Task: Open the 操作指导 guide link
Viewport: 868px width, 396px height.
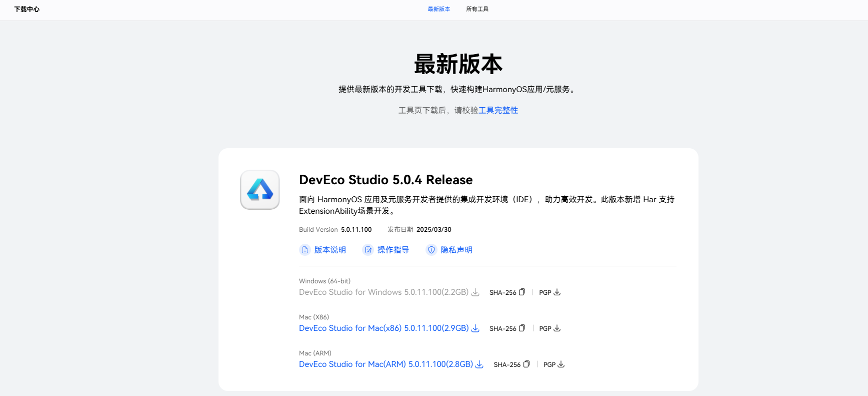Action: click(x=393, y=250)
